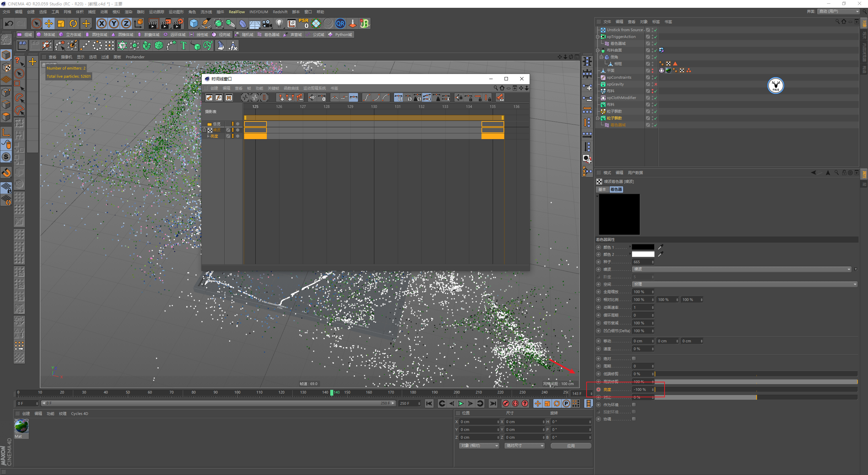Toggle xpGravity enable mark in Object Manager

tap(656, 84)
